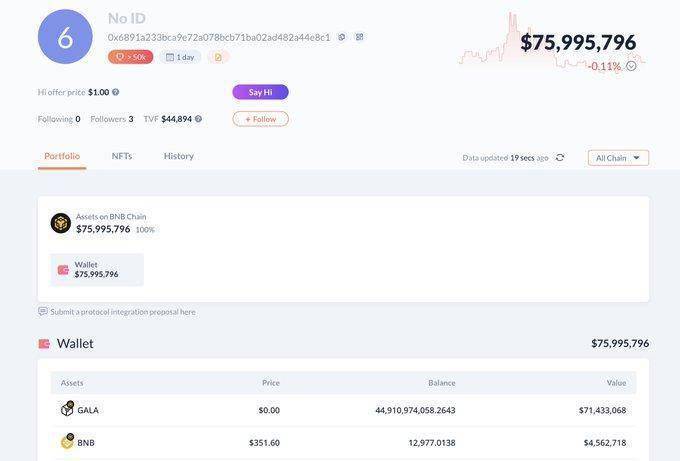The height and width of the screenshot is (461, 680).
Task: Click the TVF info question-mark icon
Action: pyautogui.click(x=198, y=119)
